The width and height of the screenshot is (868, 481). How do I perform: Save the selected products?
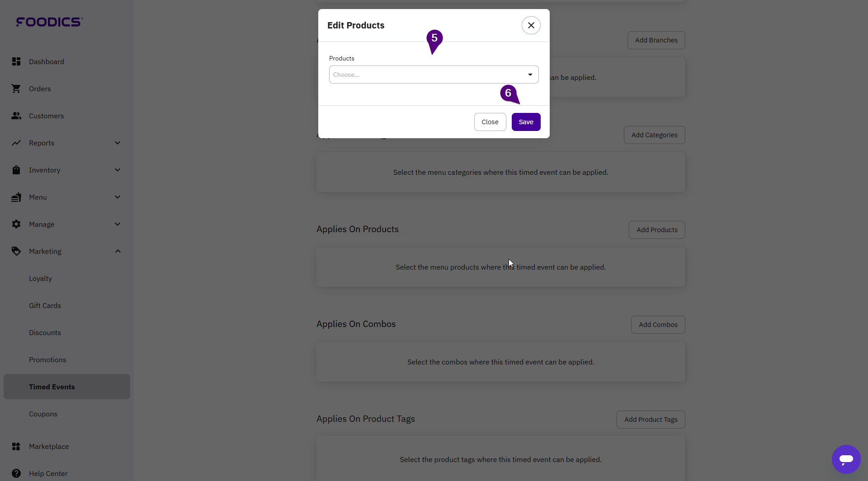(x=526, y=122)
